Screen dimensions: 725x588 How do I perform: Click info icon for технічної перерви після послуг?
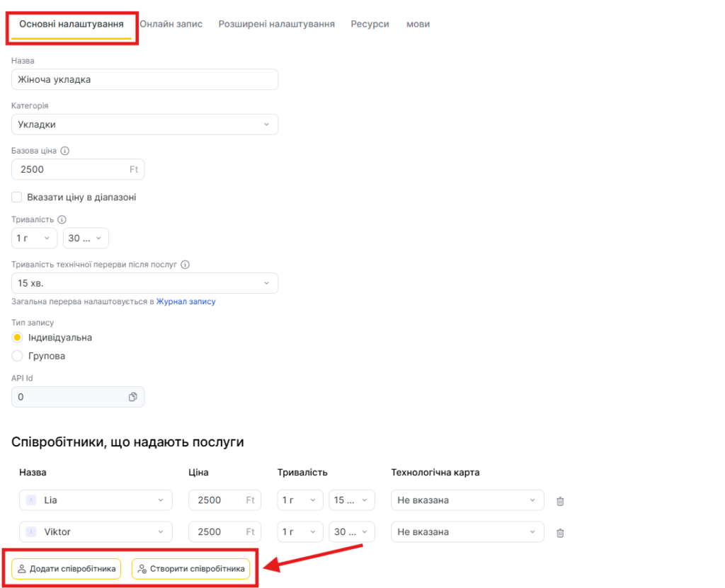(x=185, y=265)
